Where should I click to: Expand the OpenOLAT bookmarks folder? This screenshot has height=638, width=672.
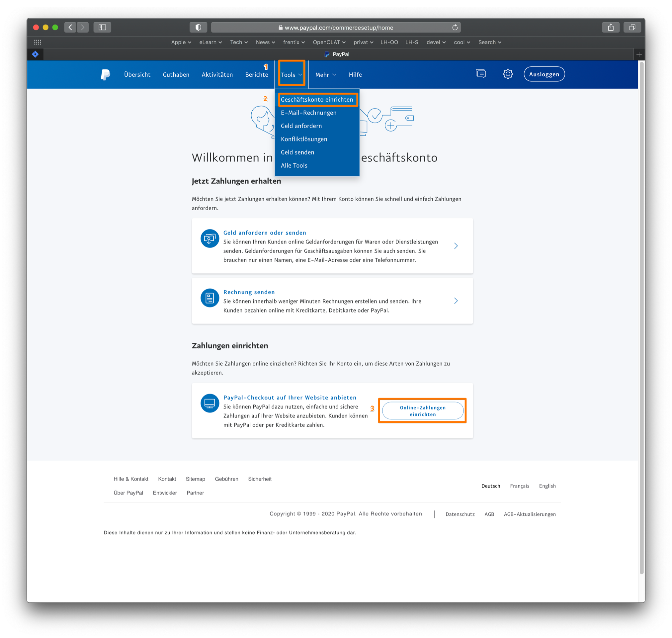click(x=329, y=42)
